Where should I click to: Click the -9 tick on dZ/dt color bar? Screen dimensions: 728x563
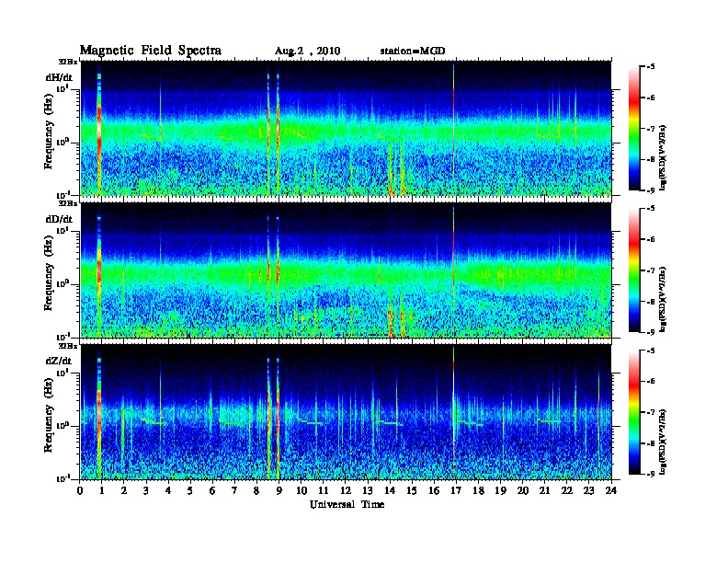pos(651,474)
